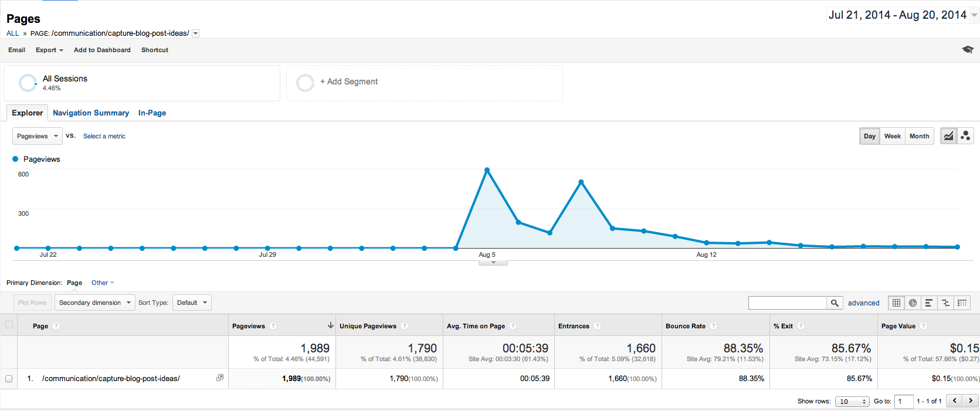The width and height of the screenshot is (980, 411).
Task: Set graph interval to Week
Action: [x=892, y=136]
